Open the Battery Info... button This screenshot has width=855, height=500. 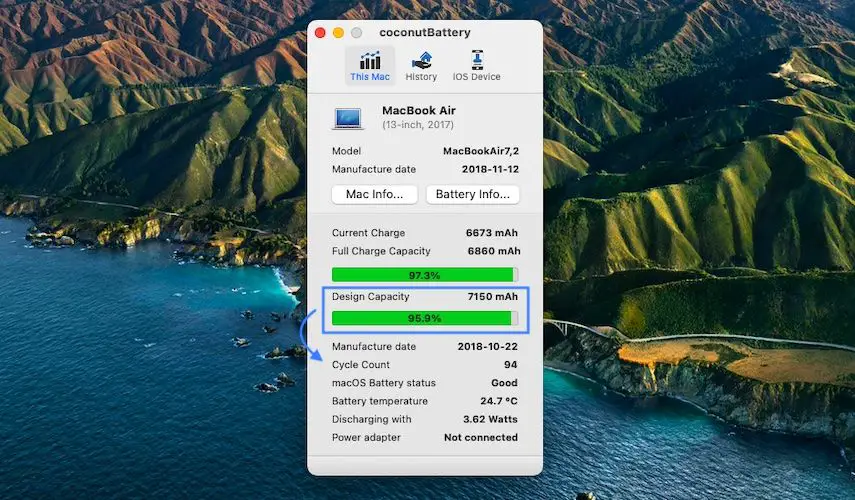point(473,194)
